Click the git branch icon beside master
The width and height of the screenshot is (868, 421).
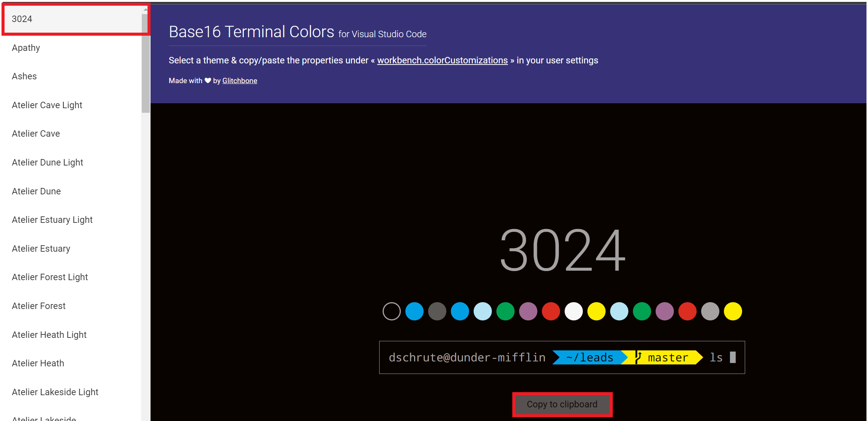click(x=639, y=358)
